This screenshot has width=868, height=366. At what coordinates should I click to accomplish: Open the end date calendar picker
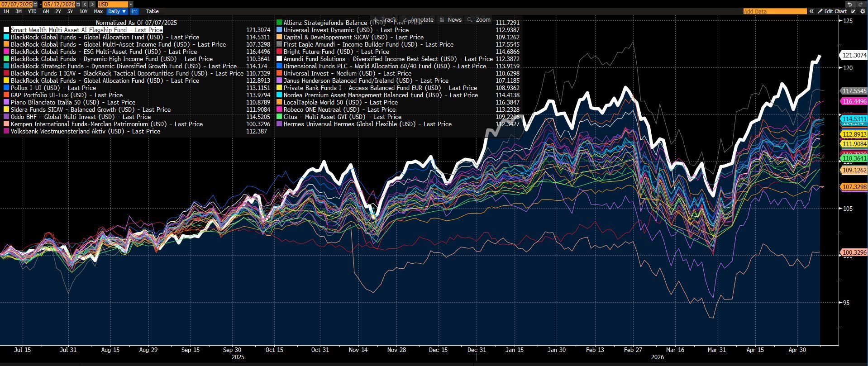pos(78,4)
